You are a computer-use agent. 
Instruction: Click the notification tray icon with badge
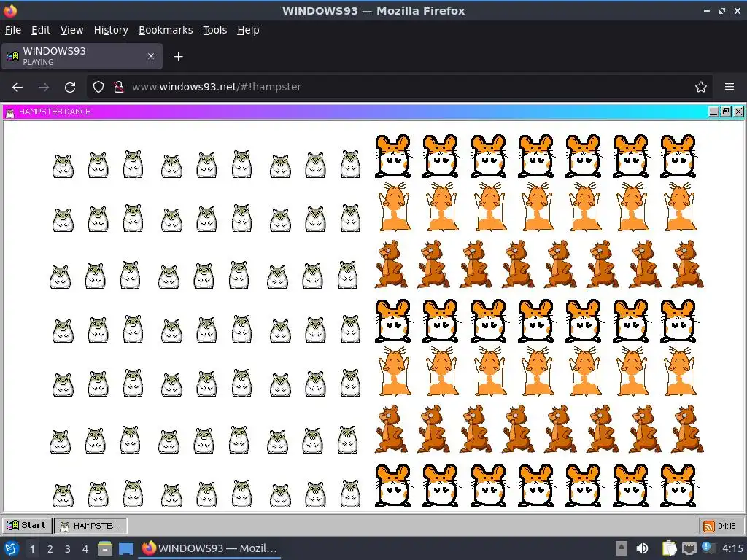[708, 548]
